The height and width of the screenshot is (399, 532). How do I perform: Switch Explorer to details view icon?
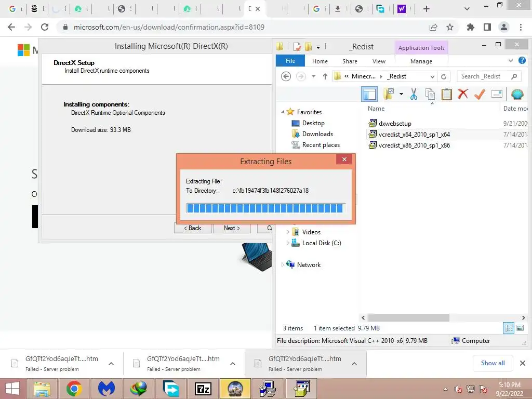[508, 328]
